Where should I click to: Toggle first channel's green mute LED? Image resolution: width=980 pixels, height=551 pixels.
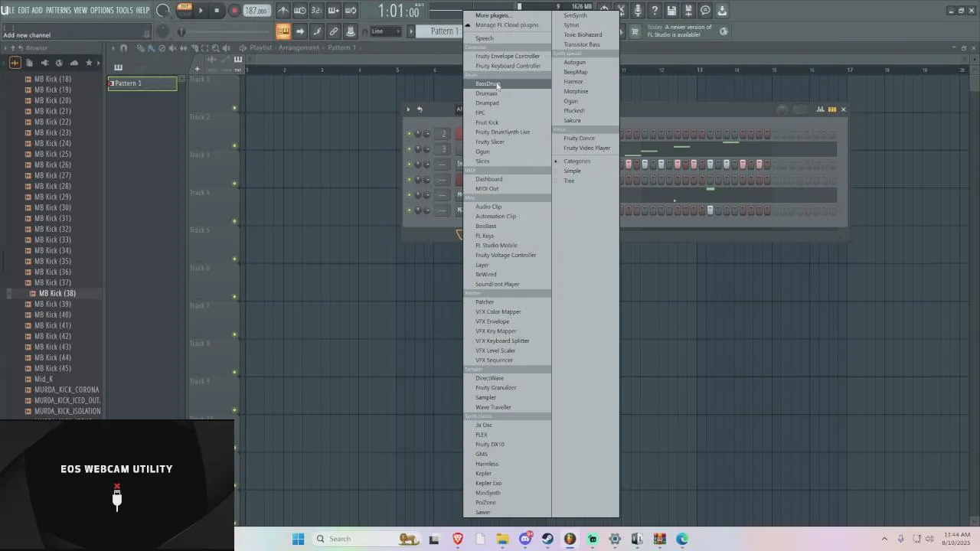[x=409, y=134]
